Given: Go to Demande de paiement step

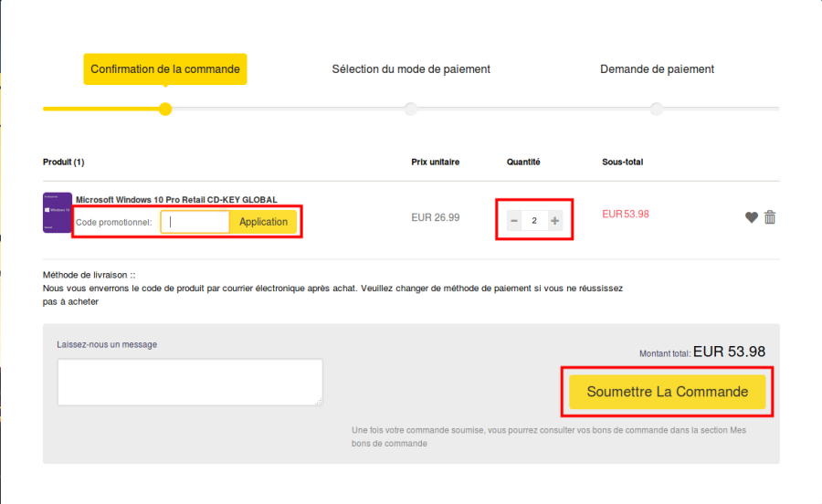Looking at the screenshot, I should click(657, 69).
